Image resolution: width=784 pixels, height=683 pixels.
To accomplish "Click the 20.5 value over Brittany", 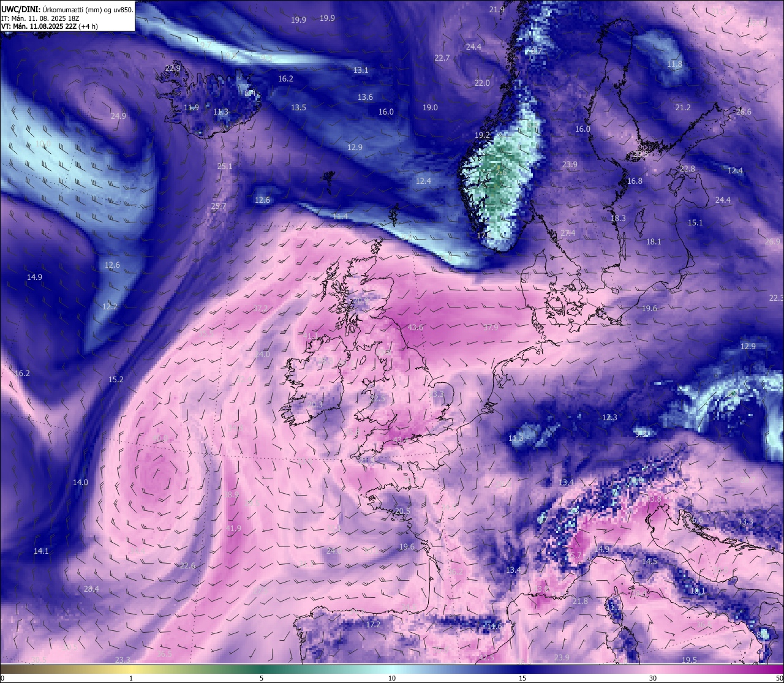I will [402, 511].
